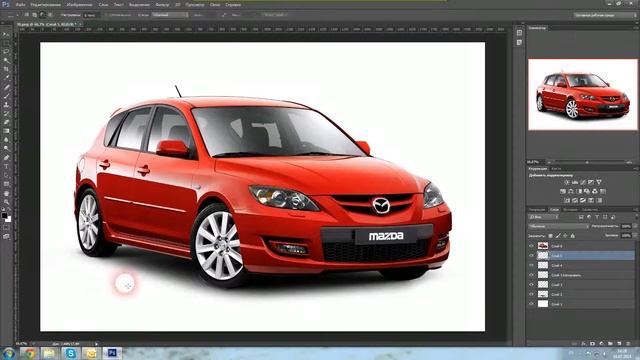The width and height of the screenshot is (640, 360).
Task: Open the workspace switcher dropdown
Action: coord(605,15)
